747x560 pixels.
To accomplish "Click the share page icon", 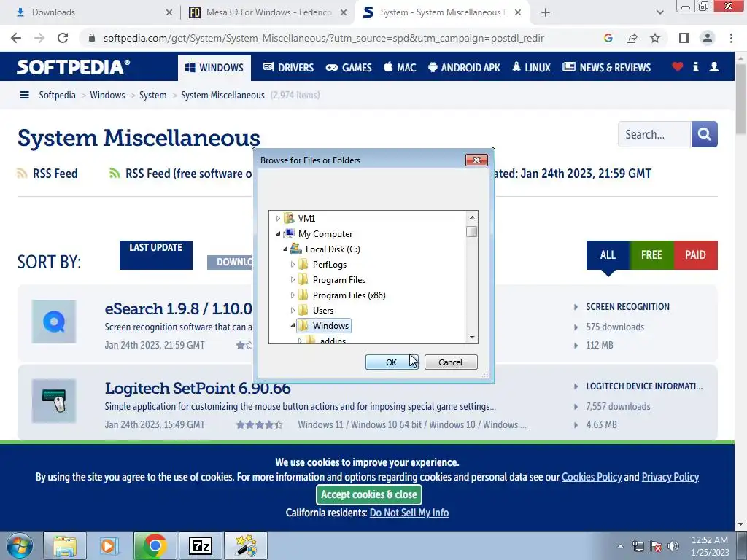I will 632,38.
